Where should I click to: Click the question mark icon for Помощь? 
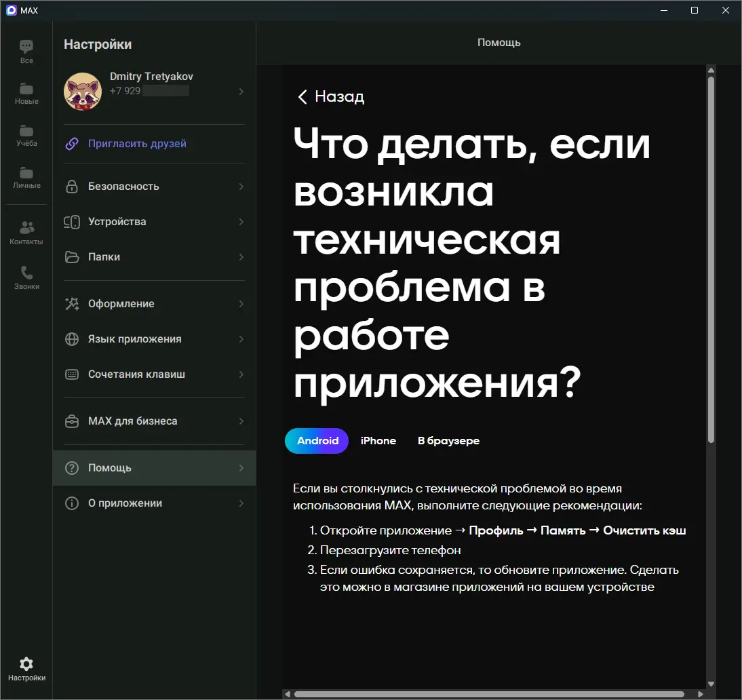pyautogui.click(x=72, y=468)
